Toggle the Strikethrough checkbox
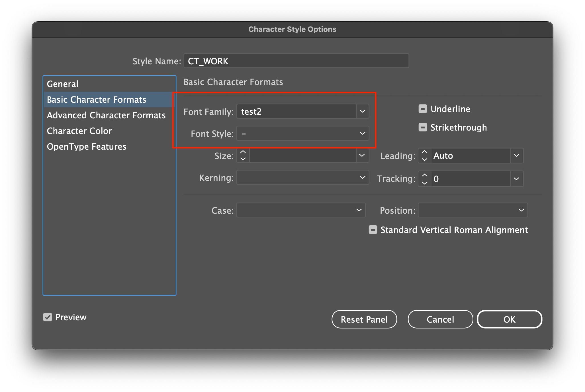This screenshot has height=392, width=585. click(x=423, y=127)
